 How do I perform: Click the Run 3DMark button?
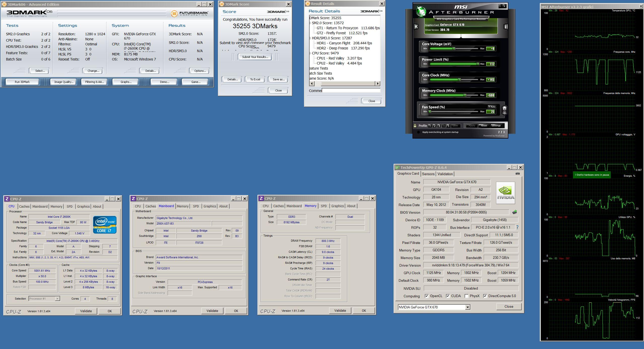(x=22, y=82)
